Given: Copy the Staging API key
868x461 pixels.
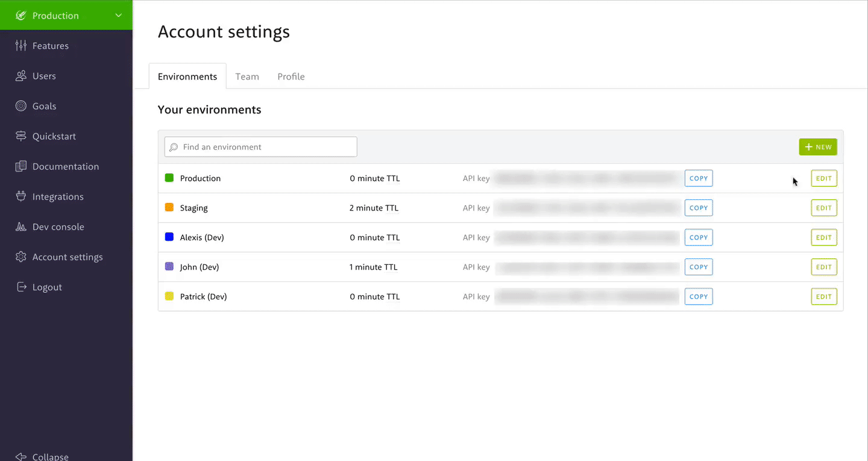Looking at the screenshot, I should (699, 208).
